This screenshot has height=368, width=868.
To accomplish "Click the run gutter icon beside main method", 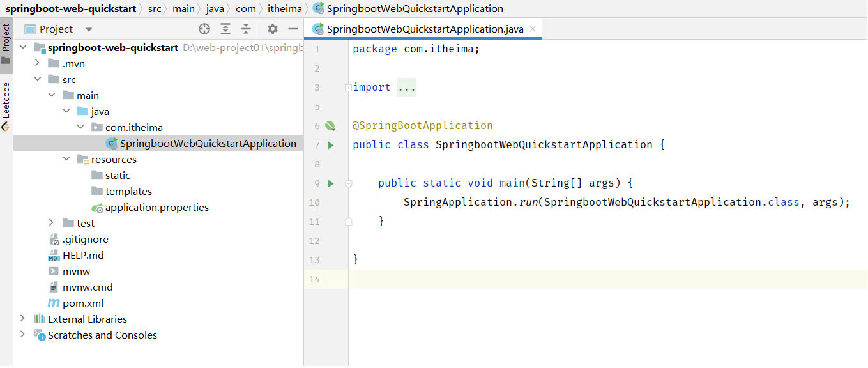I will [331, 183].
